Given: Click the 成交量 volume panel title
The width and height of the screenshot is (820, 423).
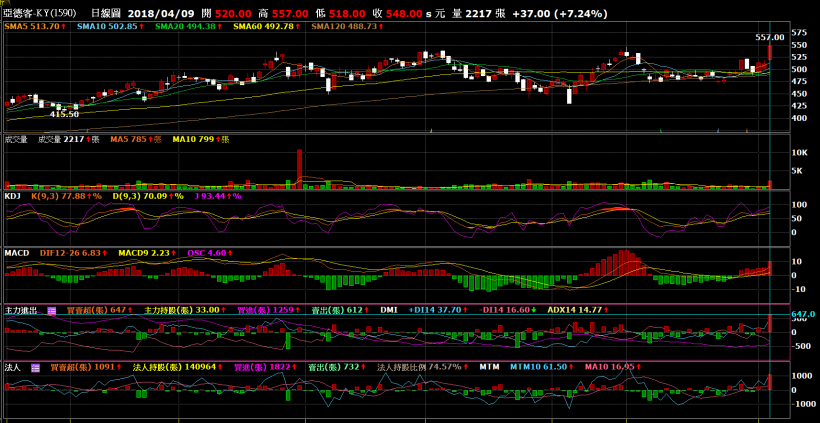Looking at the screenshot, I should 15,139.
